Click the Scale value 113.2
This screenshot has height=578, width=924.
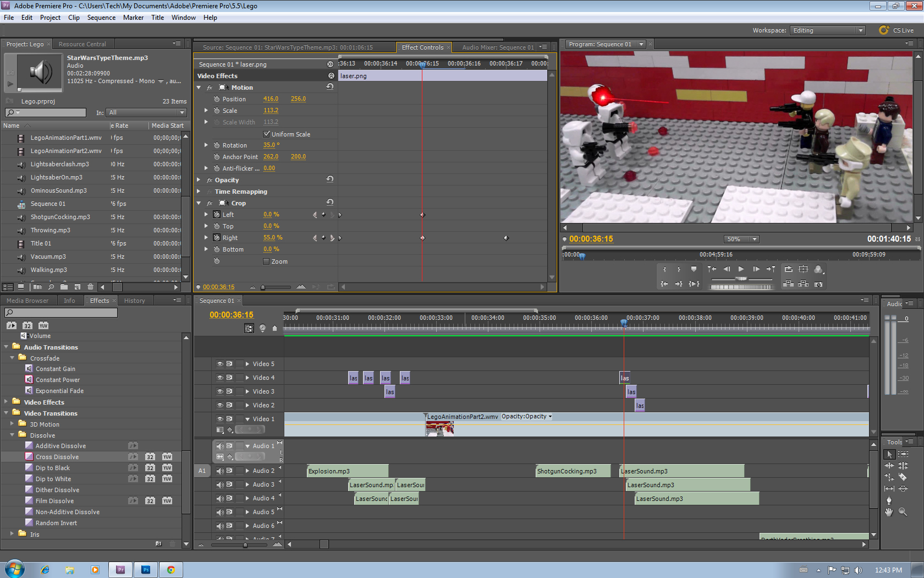pyautogui.click(x=271, y=111)
